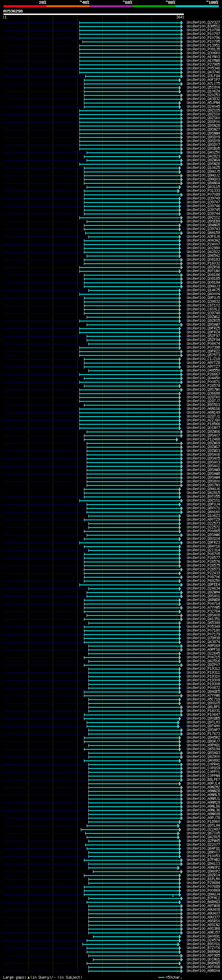The height and width of the screenshot is (980, 222).
Task: Select hit label UniRef100_P00865
Action: click(x=203, y=531)
